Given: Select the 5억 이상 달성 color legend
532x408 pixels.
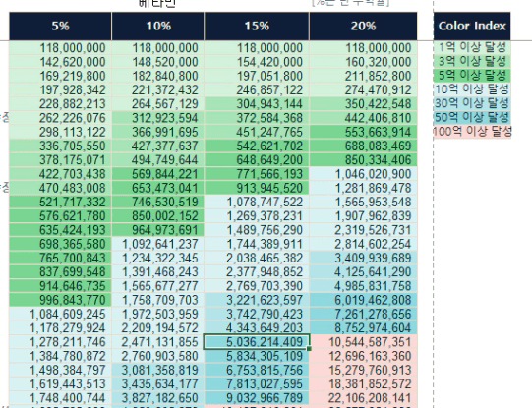Looking at the screenshot, I should click(472, 76).
